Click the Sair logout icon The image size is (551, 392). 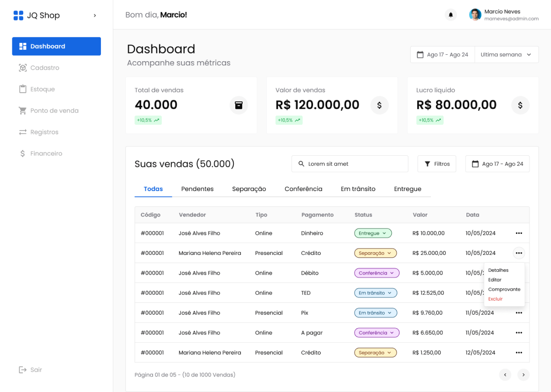tap(23, 370)
